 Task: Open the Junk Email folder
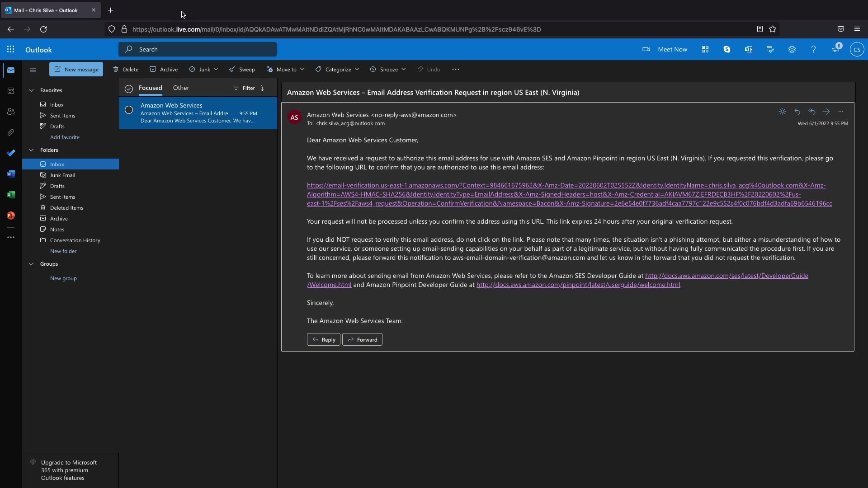(62, 175)
